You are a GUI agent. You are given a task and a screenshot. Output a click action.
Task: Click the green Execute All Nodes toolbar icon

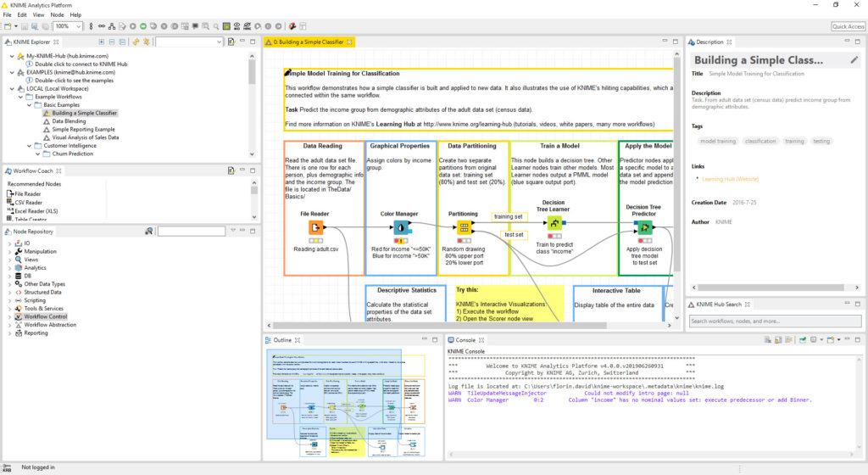(x=142, y=26)
